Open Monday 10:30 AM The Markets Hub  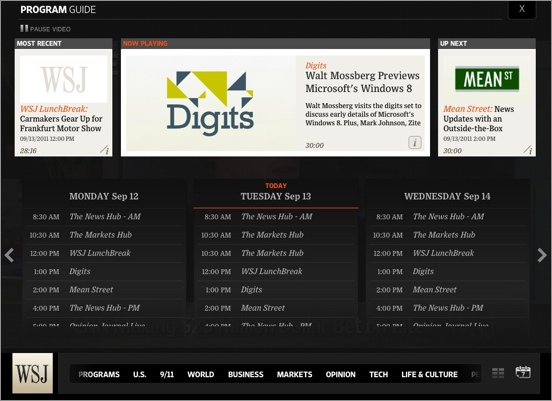[x=104, y=235]
